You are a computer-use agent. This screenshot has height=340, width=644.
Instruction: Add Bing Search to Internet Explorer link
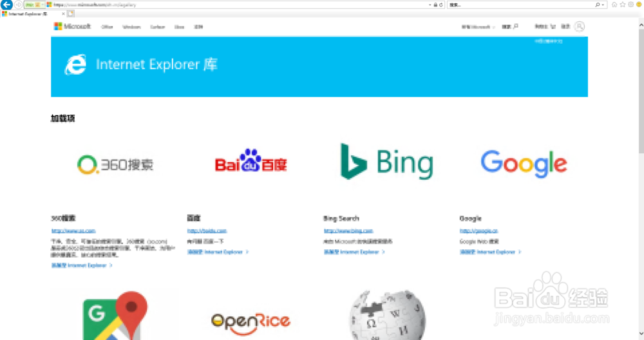coord(354,252)
